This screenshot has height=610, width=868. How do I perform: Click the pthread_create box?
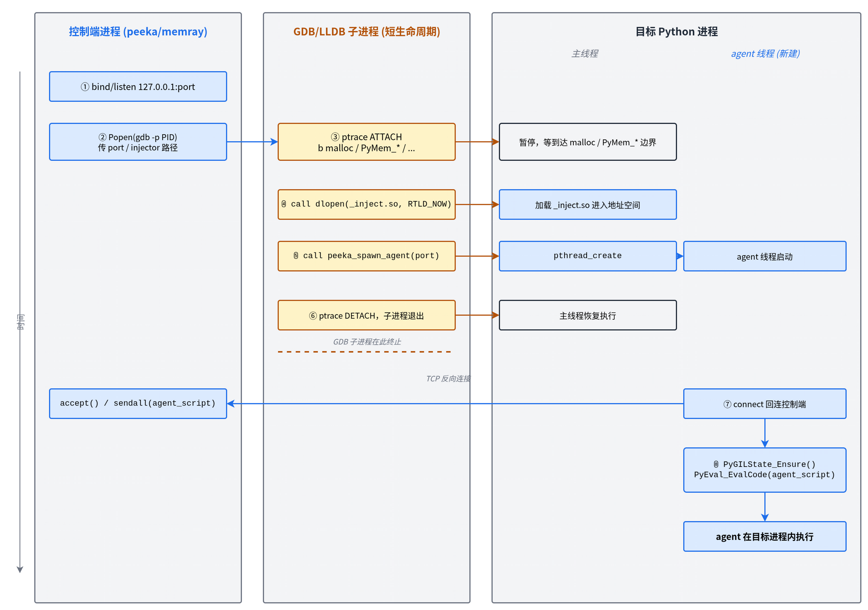click(587, 256)
